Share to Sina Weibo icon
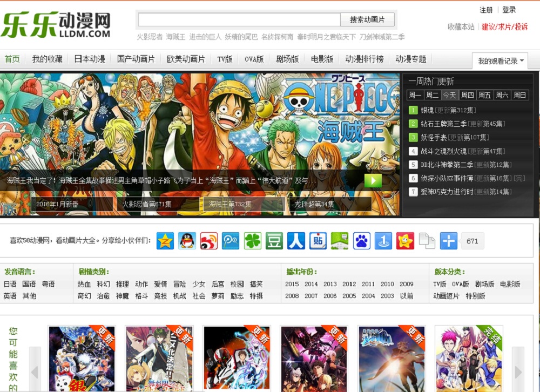540x392 pixels. click(209, 240)
